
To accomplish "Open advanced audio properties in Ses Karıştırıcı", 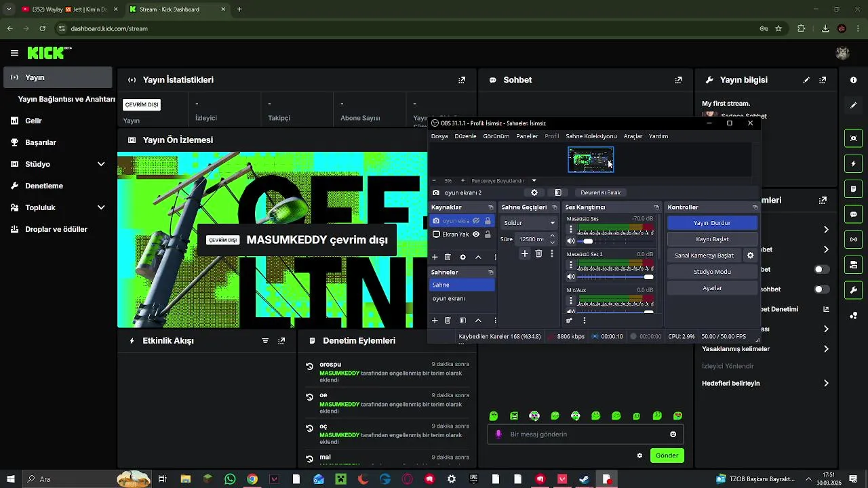I will coord(569,321).
